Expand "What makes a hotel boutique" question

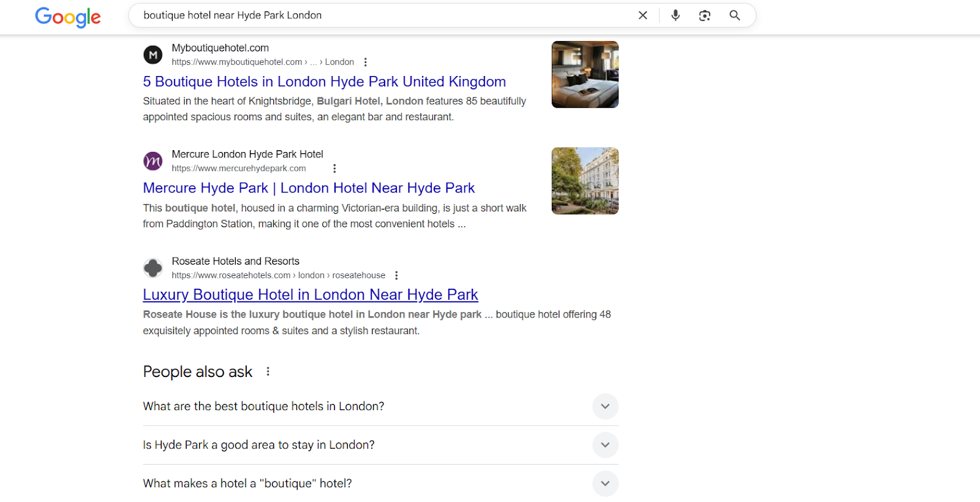tap(605, 484)
